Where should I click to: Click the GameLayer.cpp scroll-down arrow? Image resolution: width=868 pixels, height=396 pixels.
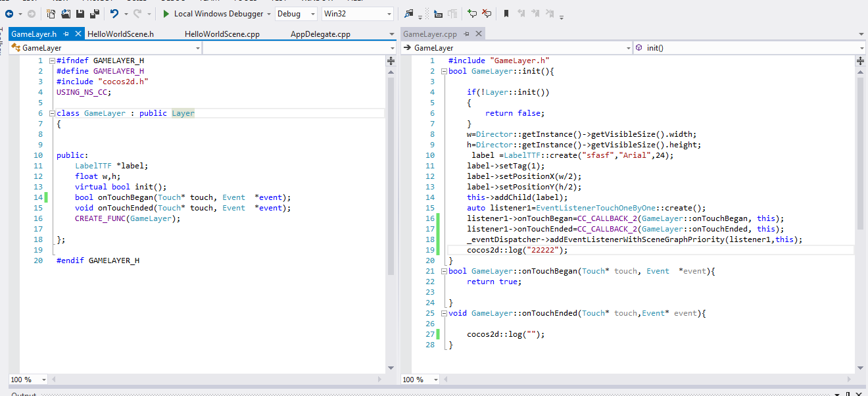(x=860, y=368)
